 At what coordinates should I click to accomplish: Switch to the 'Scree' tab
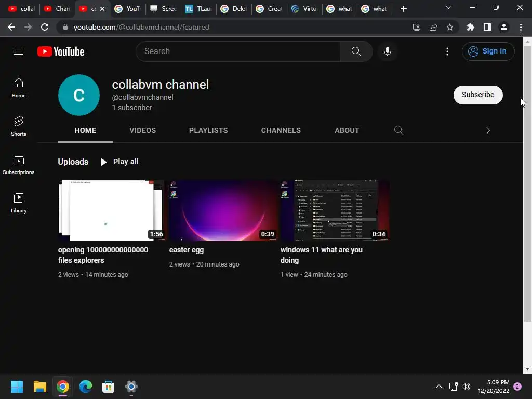coord(164,9)
